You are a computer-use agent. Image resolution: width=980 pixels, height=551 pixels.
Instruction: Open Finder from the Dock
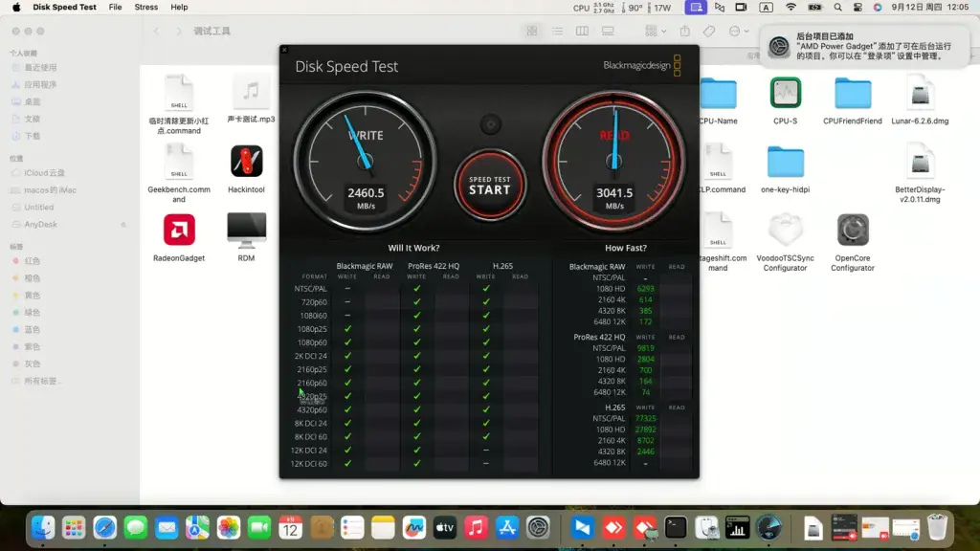point(42,528)
